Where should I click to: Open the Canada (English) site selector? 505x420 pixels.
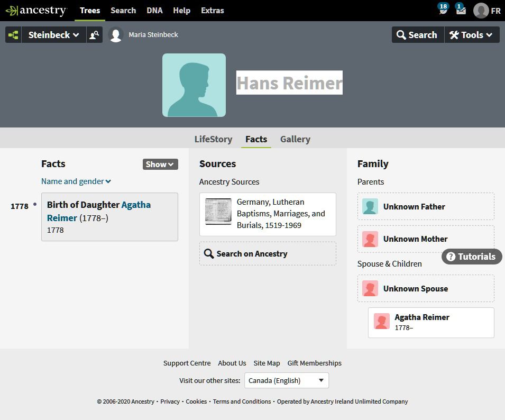click(x=286, y=380)
